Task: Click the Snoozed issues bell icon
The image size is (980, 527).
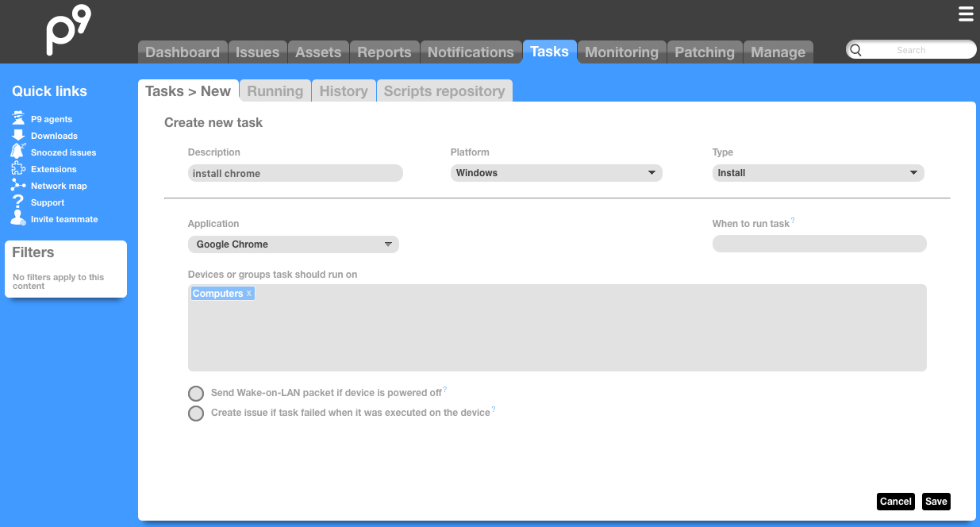Action: pyautogui.click(x=18, y=152)
